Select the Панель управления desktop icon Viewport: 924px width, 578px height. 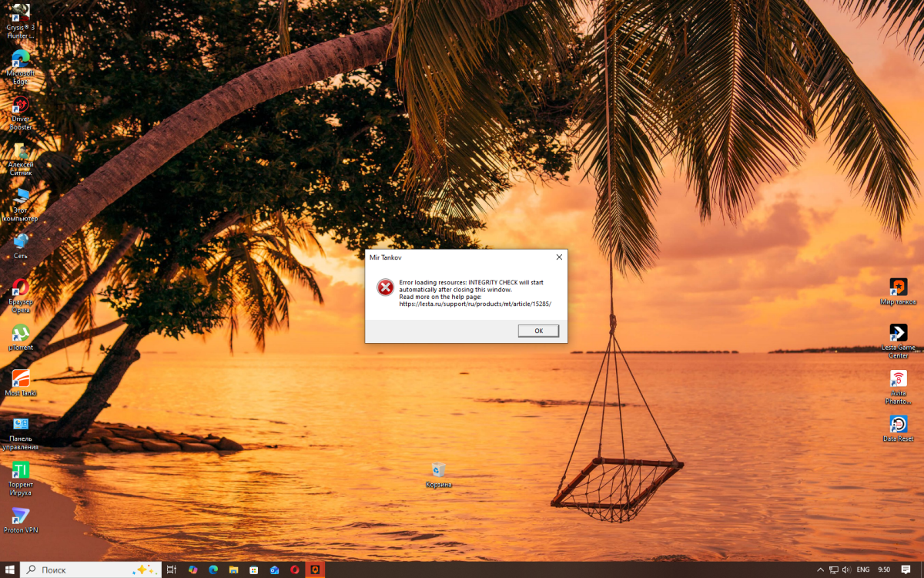click(x=21, y=434)
